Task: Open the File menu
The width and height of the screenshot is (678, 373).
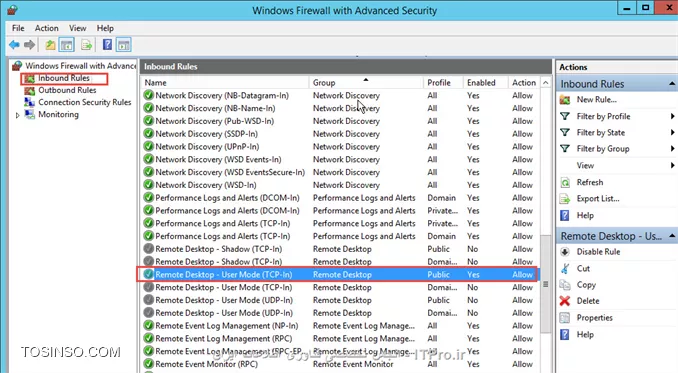Action: [18, 28]
